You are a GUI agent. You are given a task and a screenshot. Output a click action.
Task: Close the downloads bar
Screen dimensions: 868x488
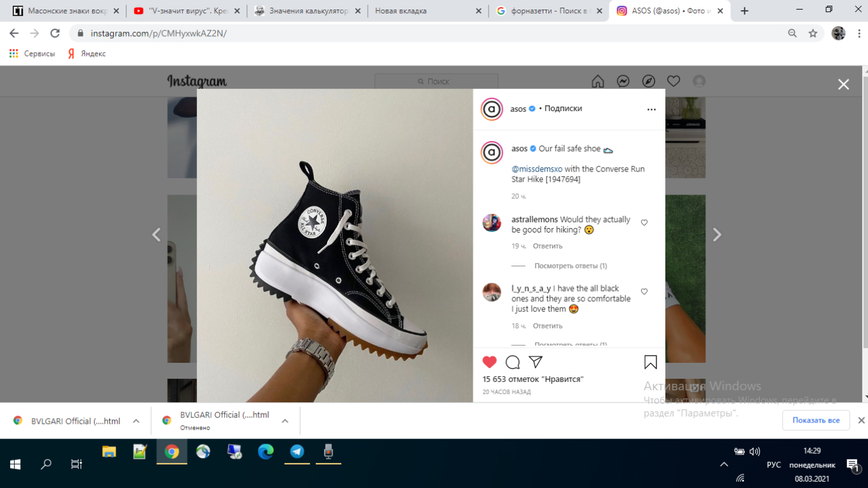(x=861, y=421)
